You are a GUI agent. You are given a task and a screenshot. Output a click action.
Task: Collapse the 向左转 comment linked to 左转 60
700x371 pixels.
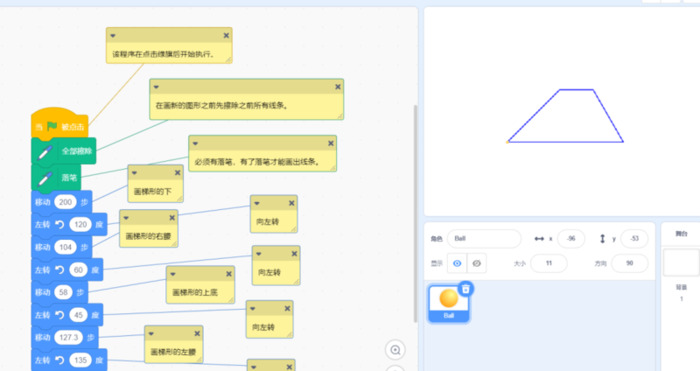[258, 254]
